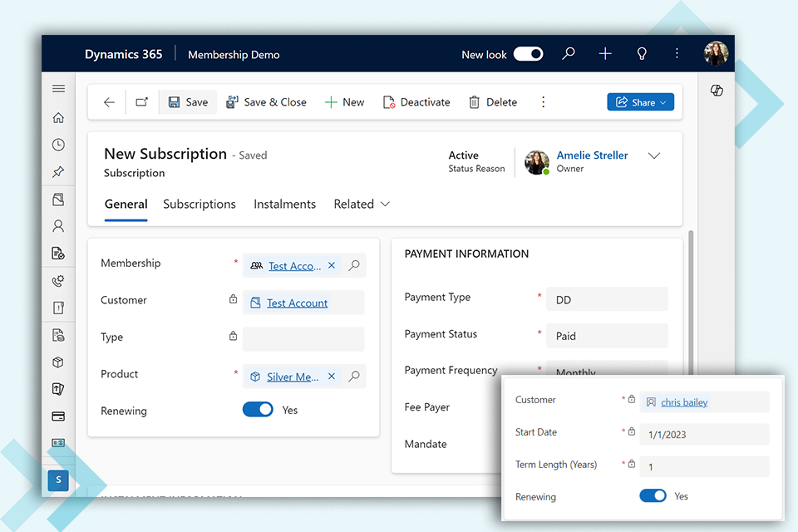Viewport: 798px width, 532px height.
Task: Click the Pinned items pin icon
Action: point(58,172)
